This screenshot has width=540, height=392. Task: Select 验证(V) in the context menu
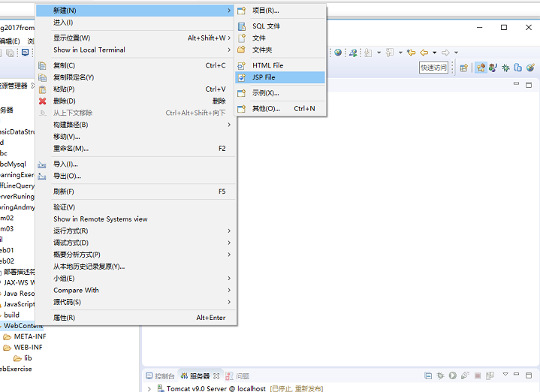[135, 207]
